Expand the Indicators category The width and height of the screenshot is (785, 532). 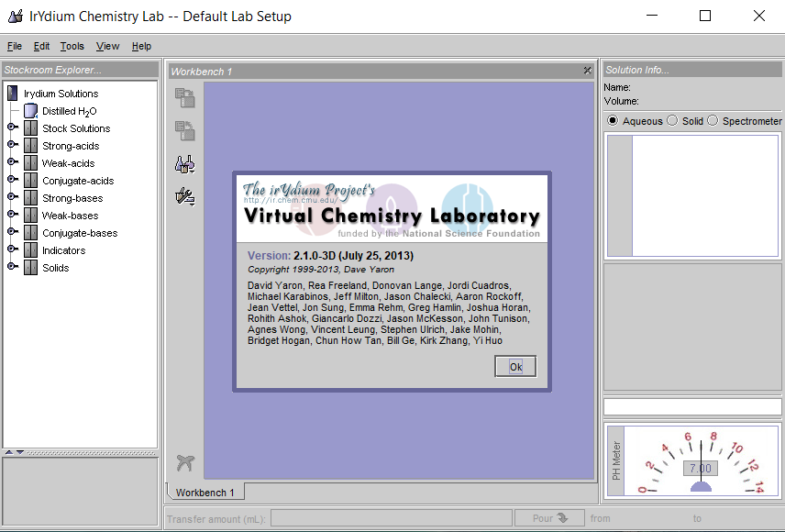coord(9,249)
